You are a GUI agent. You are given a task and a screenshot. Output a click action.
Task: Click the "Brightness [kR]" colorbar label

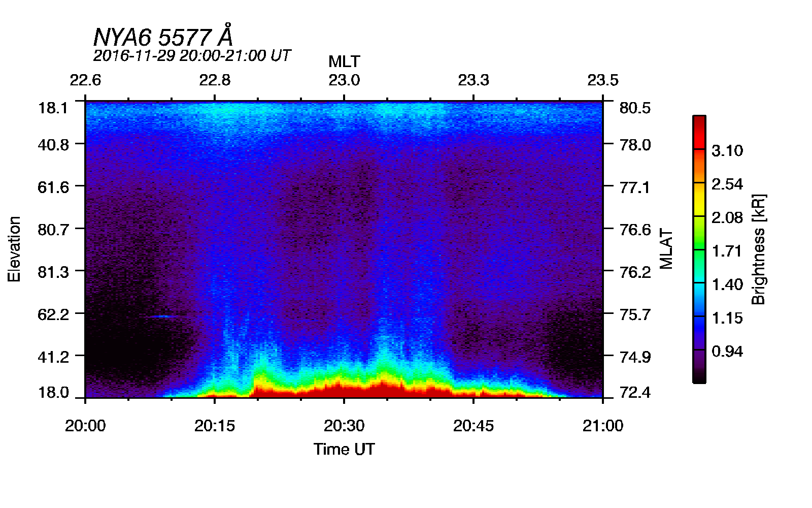[758, 249]
